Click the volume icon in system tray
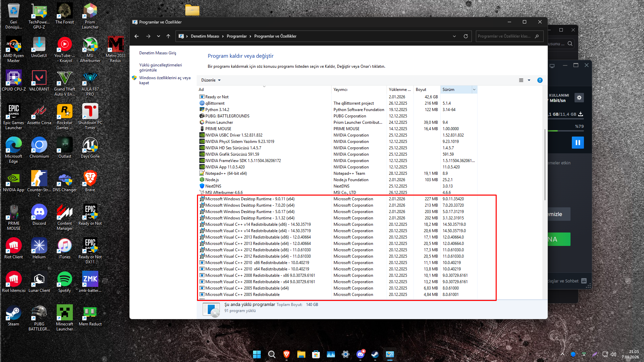Image resolution: width=644 pixels, height=362 pixels. 613,354
